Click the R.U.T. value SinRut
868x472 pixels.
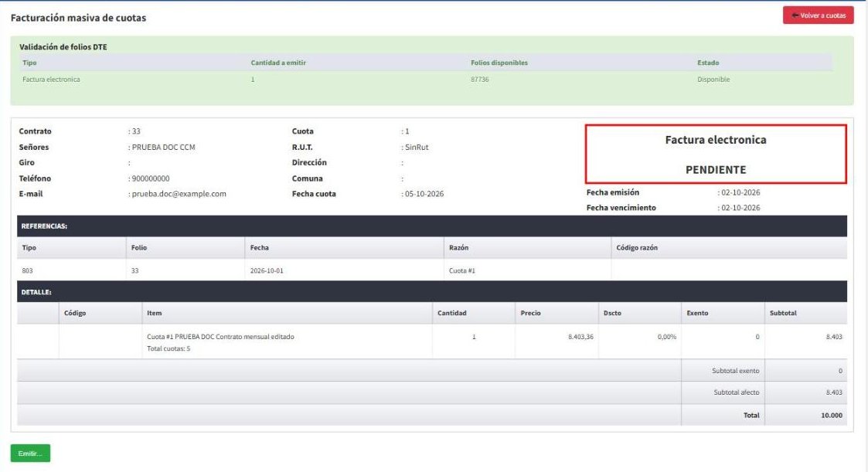[417, 148]
